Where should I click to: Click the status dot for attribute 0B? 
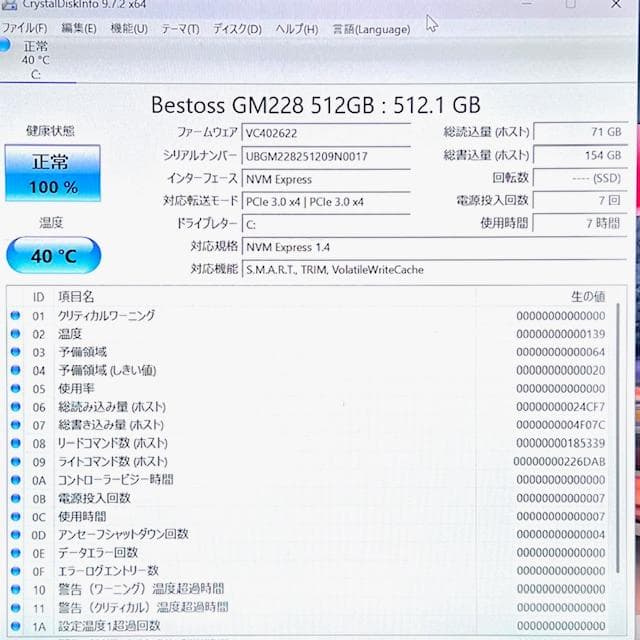click(16, 498)
